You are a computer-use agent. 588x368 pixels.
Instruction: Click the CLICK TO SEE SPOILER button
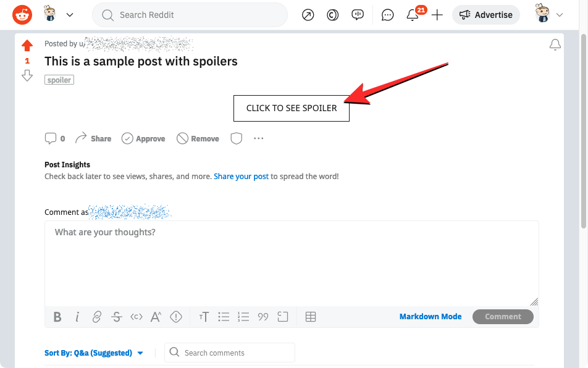(292, 108)
